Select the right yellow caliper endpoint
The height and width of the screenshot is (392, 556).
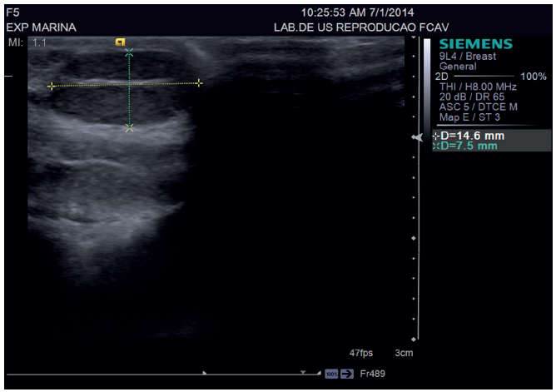(199, 82)
